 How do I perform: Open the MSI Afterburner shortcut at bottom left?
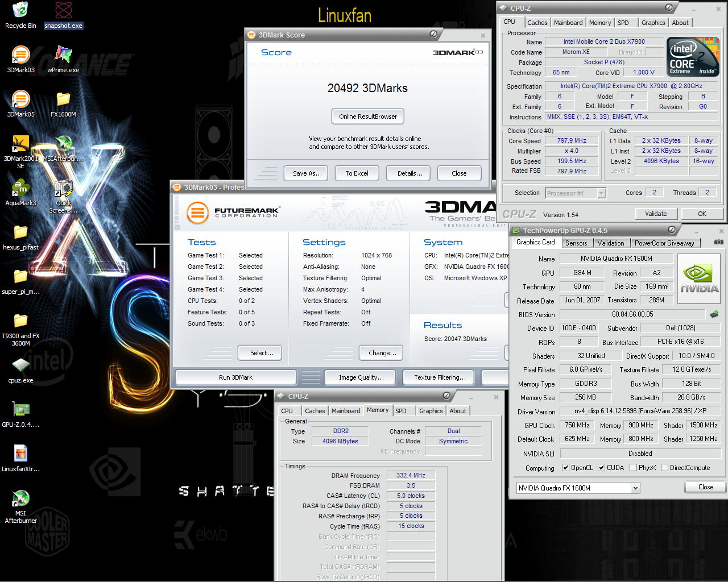tap(20, 506)
